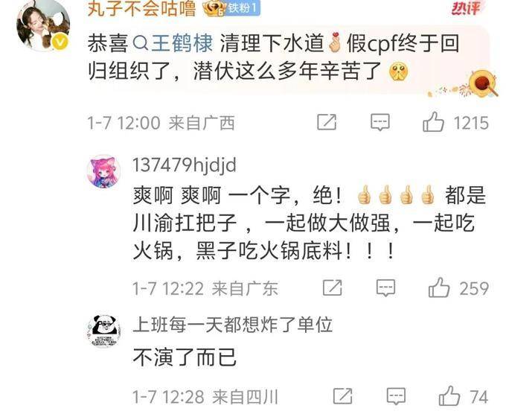Share the 不演了而已 comment from 四川
This screenshot has width=506, height=420.
(x=343, y=396)
